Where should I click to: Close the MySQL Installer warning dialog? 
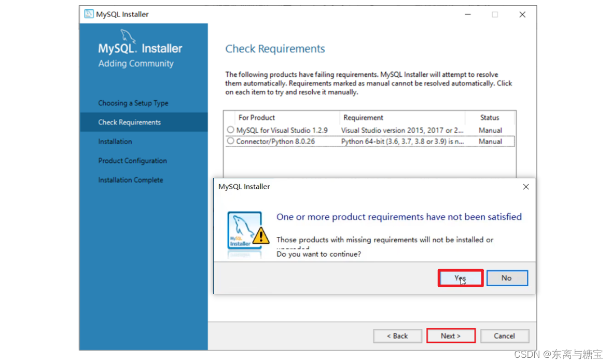(525, 187)
